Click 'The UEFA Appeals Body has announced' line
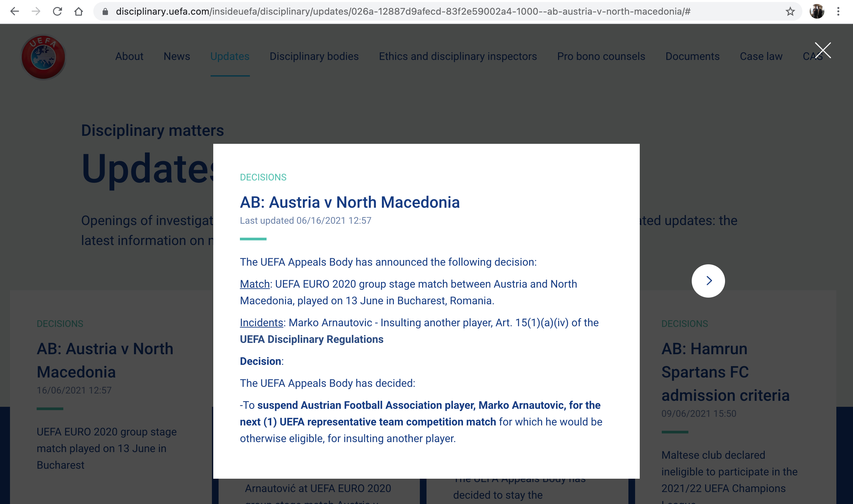Image resolution: width=853 pixels, height=504 pixels. 388,262
